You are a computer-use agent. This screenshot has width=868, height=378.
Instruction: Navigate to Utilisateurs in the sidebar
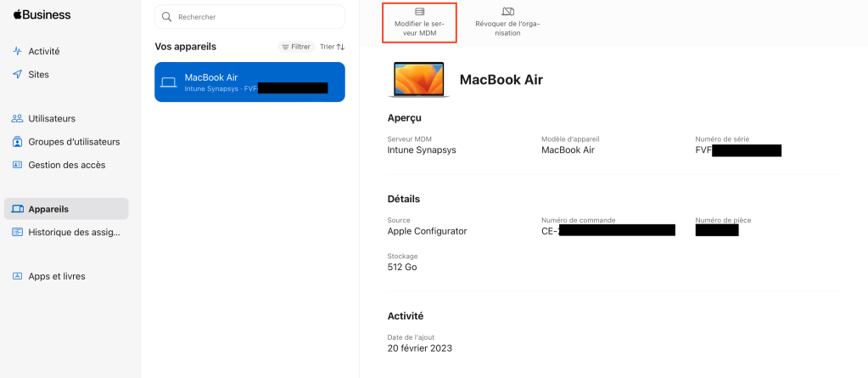point(52,119)
